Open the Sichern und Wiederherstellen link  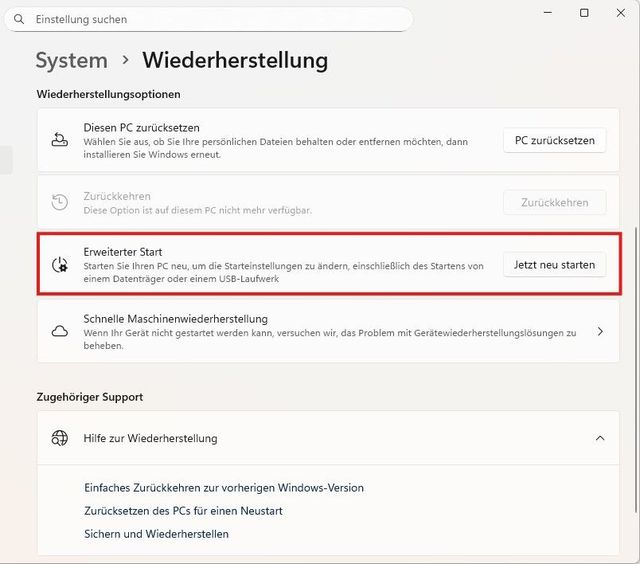coord(157,534)
